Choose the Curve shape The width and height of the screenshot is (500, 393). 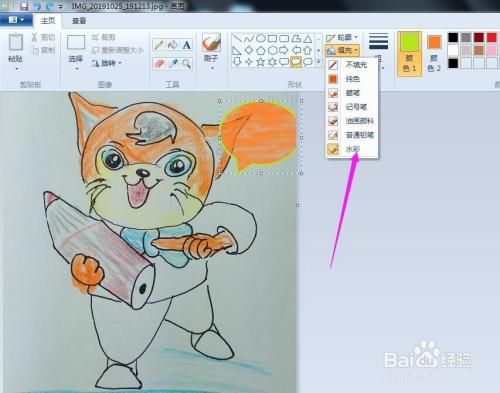click(x=249, y=39)
